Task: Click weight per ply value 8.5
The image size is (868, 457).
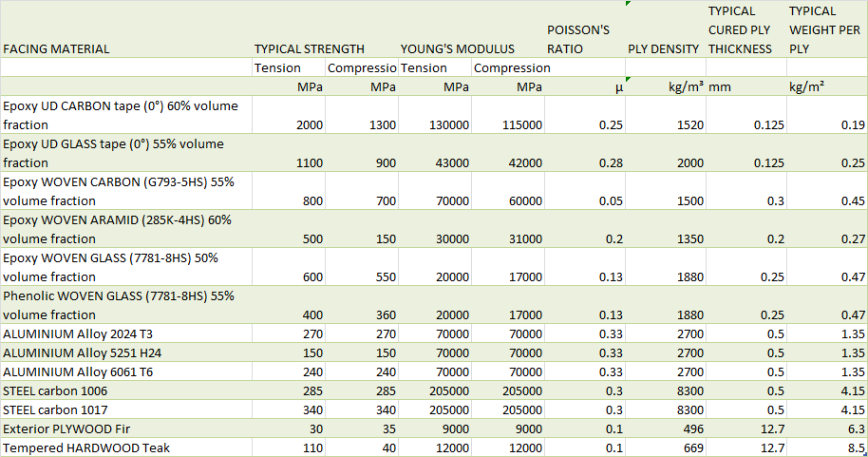Action: coord(827,447)
